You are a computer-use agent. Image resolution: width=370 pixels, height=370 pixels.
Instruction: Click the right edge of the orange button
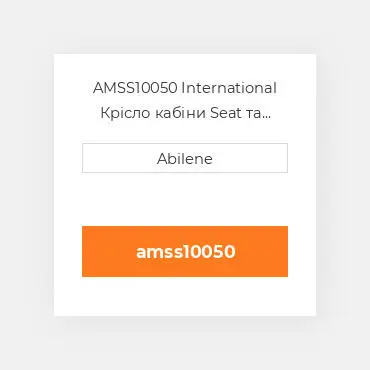[x=283, y=251]
